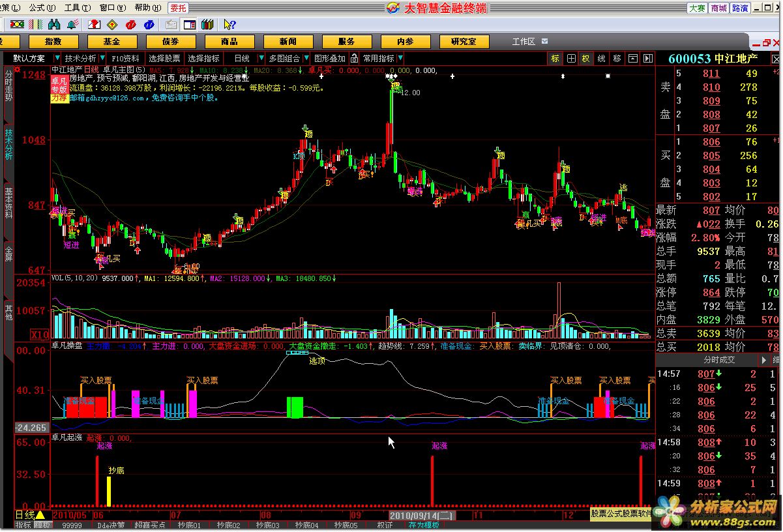Click the play arrow beside 分时成交

764,360
